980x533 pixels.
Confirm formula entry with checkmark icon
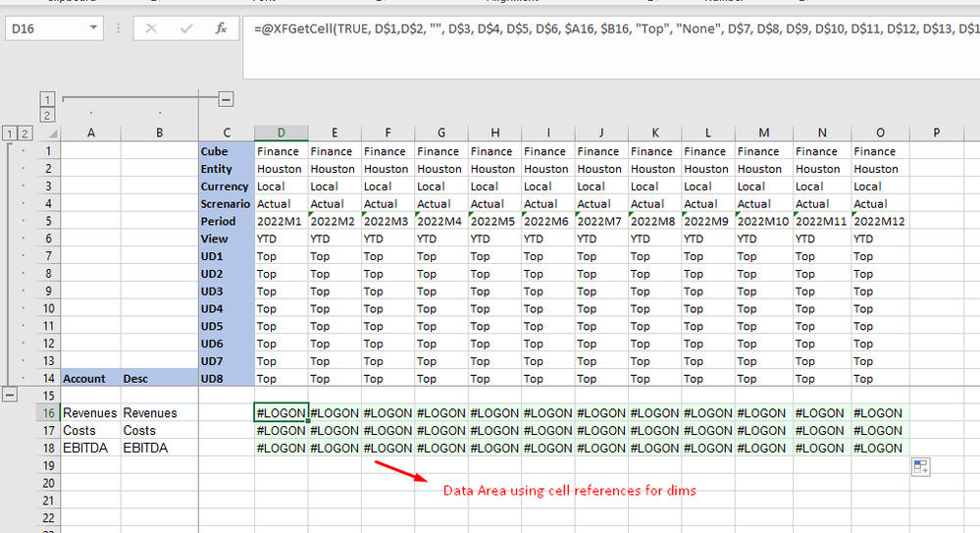[x=185, y=28]
